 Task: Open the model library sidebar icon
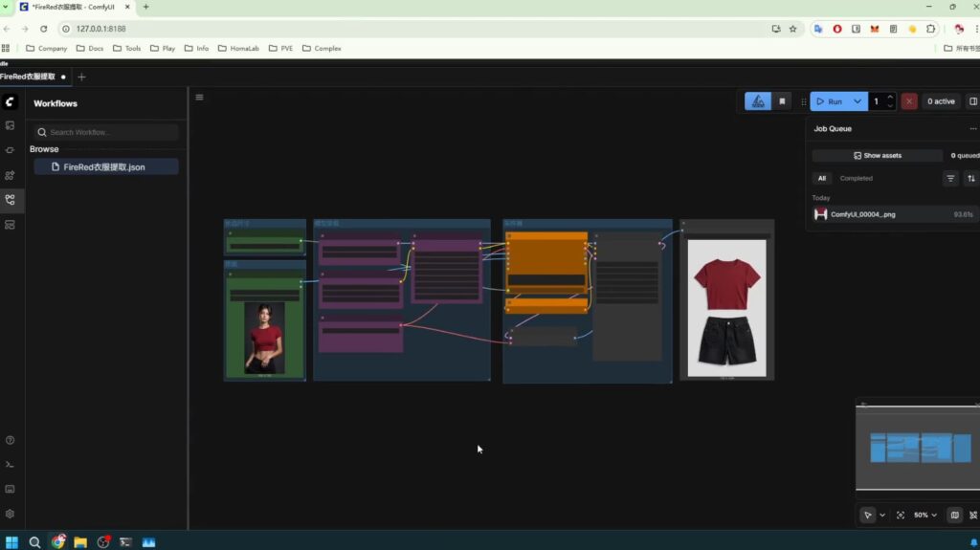coord(10,175)
